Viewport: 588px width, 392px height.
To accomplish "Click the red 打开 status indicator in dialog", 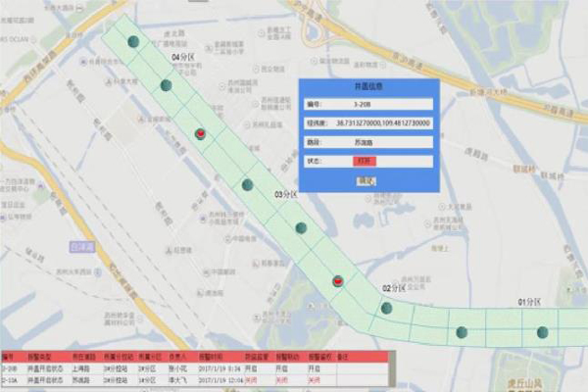I will click(364, 161).
